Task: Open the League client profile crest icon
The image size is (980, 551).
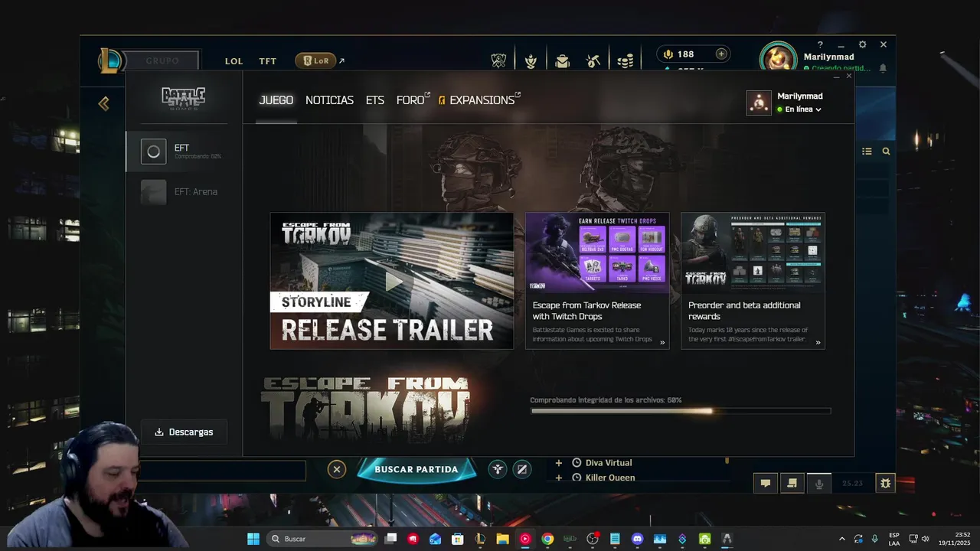Action: click(x=531, y=60)
